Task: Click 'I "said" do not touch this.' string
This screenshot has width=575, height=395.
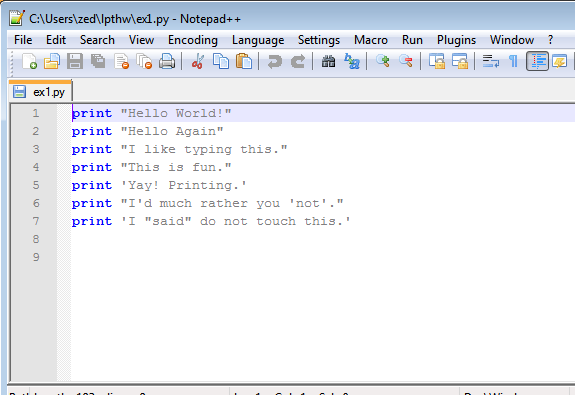Action: click(x=236, y=221)
